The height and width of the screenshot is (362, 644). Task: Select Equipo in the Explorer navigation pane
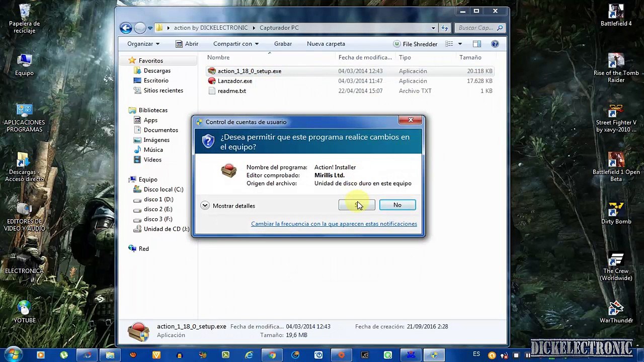[x=148, y=179]
